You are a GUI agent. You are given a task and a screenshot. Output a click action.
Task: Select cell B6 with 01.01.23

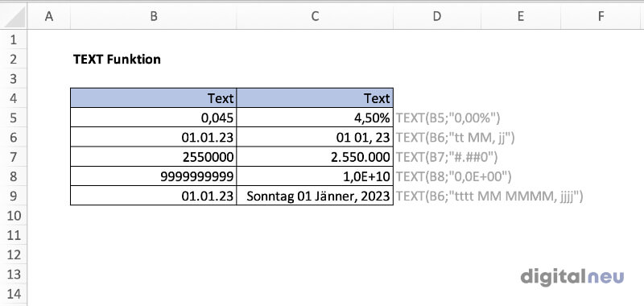tap(154, 137)
